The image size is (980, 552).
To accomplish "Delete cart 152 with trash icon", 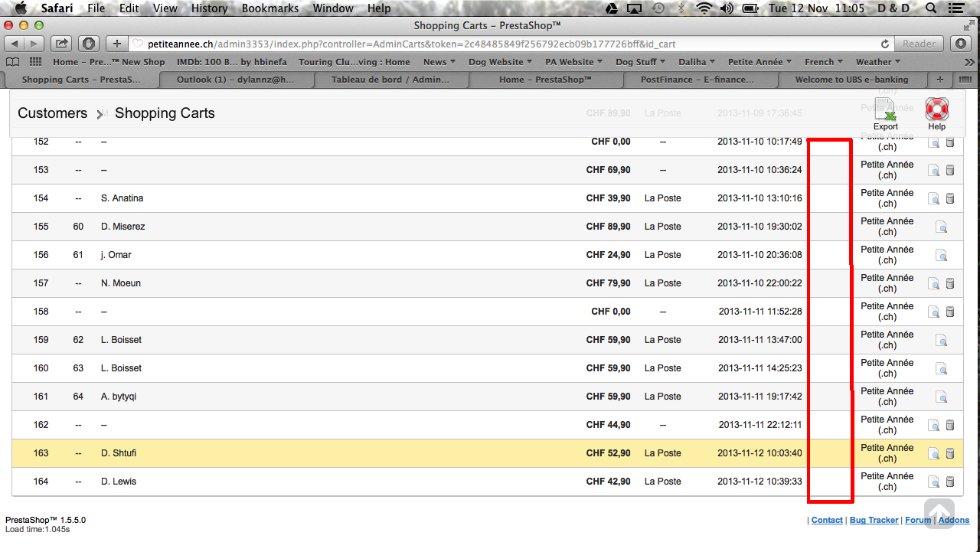I will point(950,142).
